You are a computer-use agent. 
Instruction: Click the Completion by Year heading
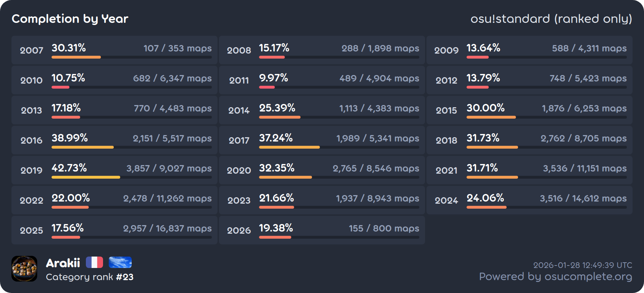coord(70,19)
